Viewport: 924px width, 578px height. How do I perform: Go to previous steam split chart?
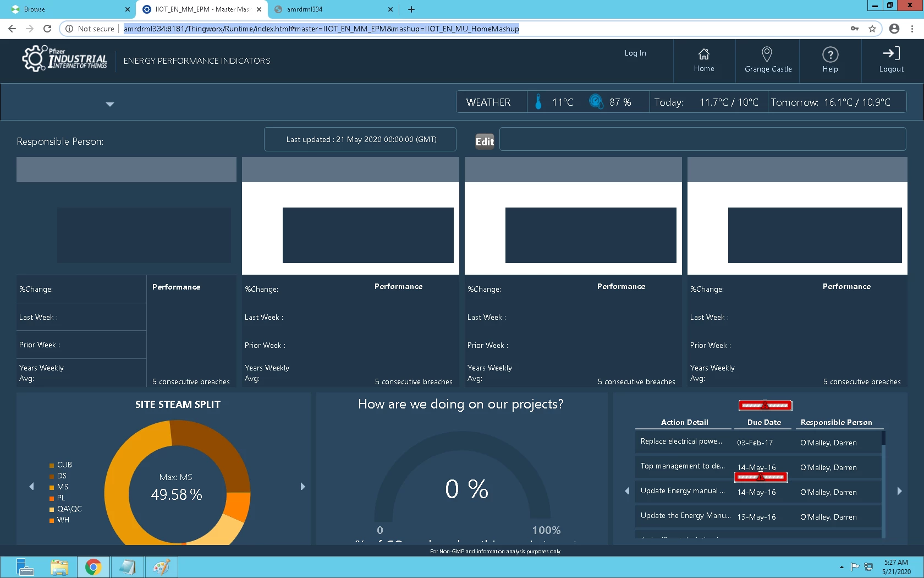click(31, 487)
